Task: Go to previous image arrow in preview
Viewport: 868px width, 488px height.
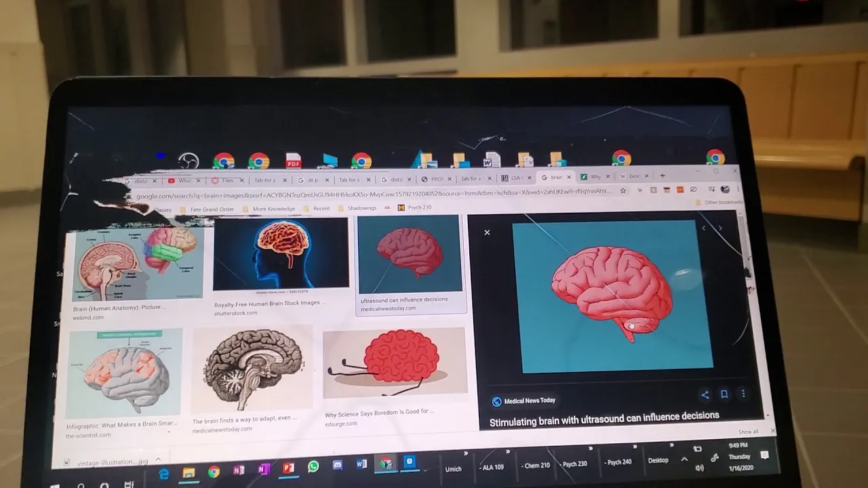Action: [704, 228]
